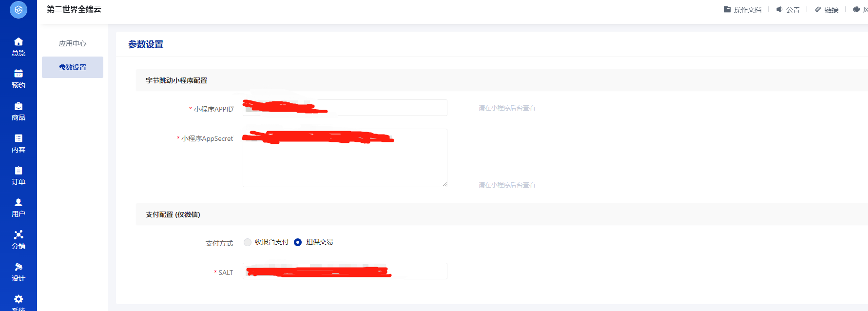Open 链接 link in top bar
868x311 pixels.
click(x=827, y=10)
